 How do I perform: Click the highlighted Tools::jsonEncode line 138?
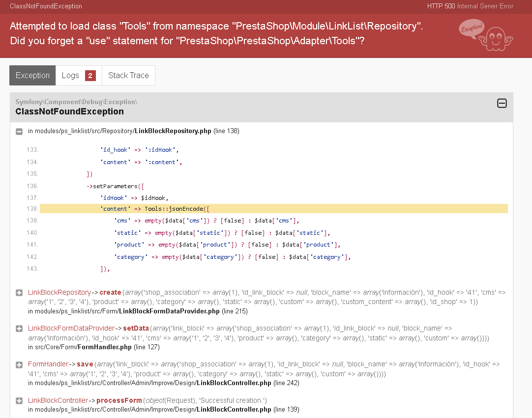pyautogui.click(x=274, y=209)
